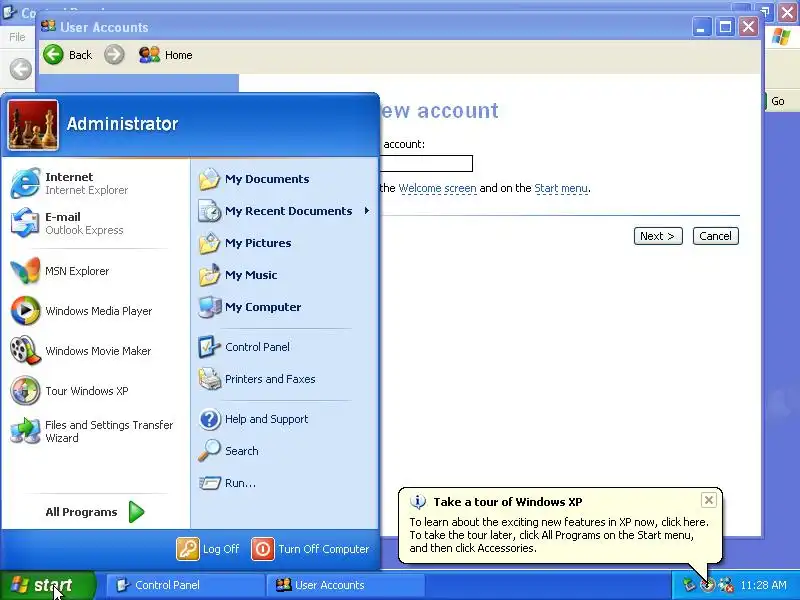
Task: Expand My Recent Documents submenu
Action: 284,211
